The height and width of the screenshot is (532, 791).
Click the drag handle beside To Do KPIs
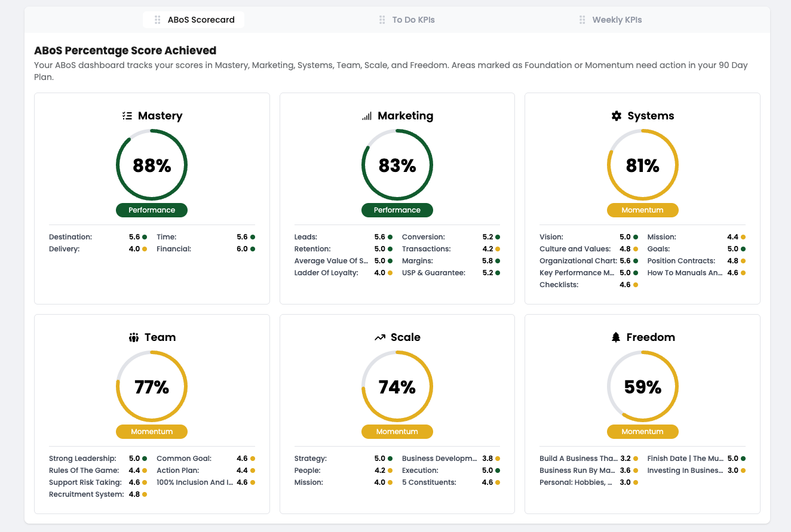click(382, 20)
